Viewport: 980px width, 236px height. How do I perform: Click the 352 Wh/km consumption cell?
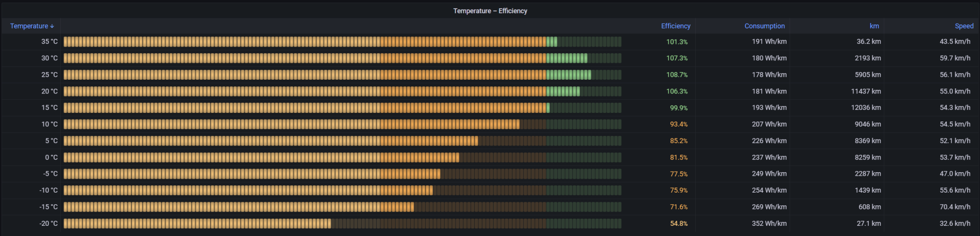[769, 224]
